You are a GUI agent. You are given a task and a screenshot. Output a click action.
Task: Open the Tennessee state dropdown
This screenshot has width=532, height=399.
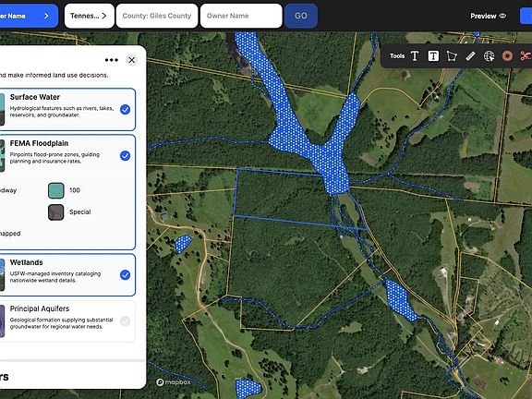(x=90, y=16)
